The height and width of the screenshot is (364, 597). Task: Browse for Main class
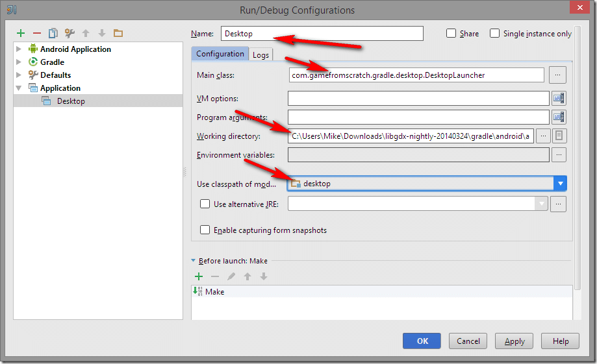pyautogui.click(x=557, y=75)
